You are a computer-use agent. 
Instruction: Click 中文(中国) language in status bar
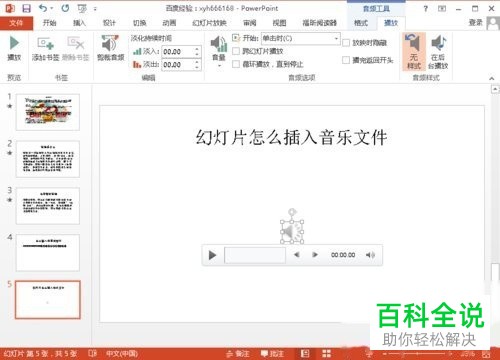[x=122, y=354]
